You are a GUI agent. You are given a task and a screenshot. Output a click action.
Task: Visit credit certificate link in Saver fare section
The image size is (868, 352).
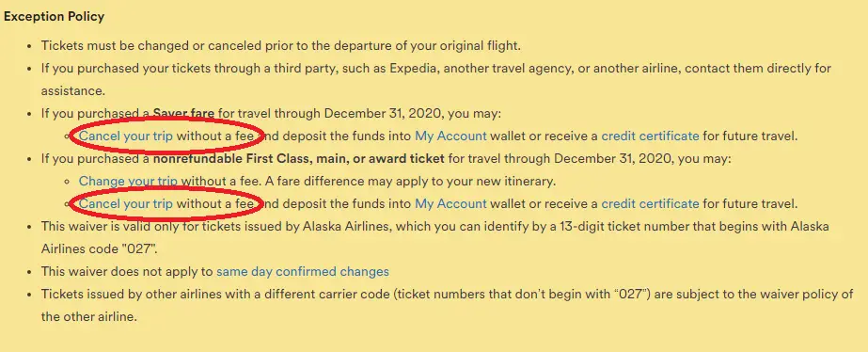click(x=650, y=136)
